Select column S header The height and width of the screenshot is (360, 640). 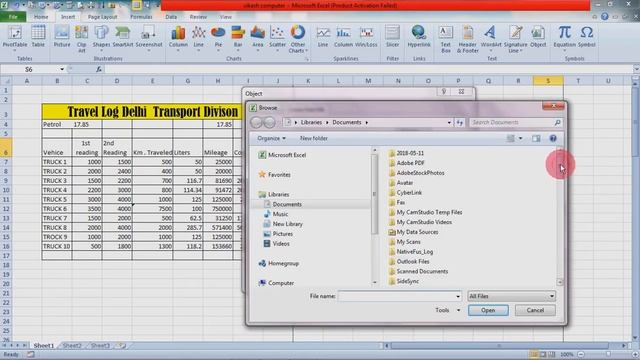[548, 81]
